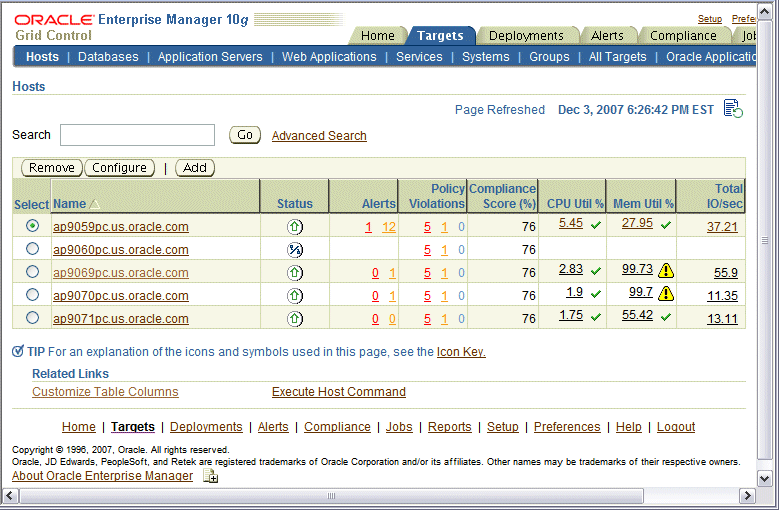Viewport: 779px width, 510px height.
Task: Open ap9059pc.us.oracle.com host link
Action: pyautogui.click(x=121, y=227)
